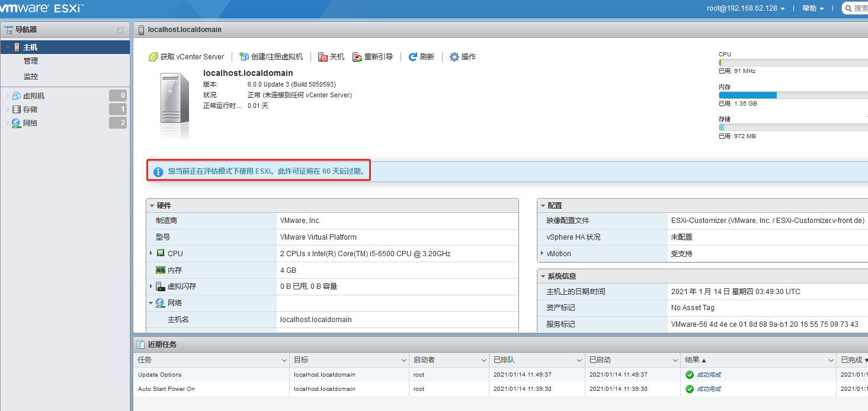Collapse the Configuration (配置) section

click(543, 205)
